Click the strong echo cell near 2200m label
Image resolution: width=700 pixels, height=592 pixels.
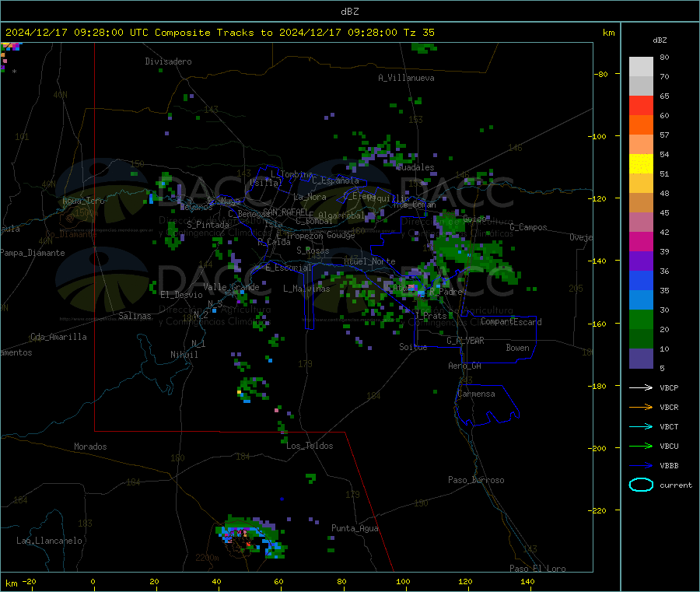point(251,537)
